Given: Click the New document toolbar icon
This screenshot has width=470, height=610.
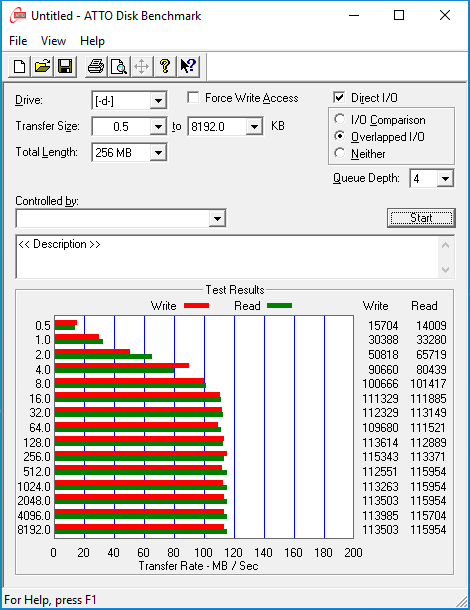Looking at the screenshot, I should pyautogui.click(x=19, y=67).
